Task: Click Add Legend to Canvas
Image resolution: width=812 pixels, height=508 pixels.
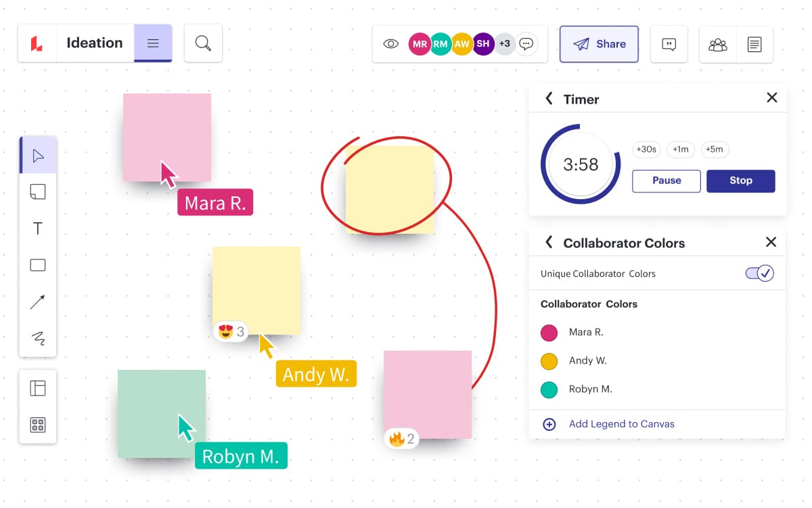Action: pyautogui.click(x=622, y=424)
